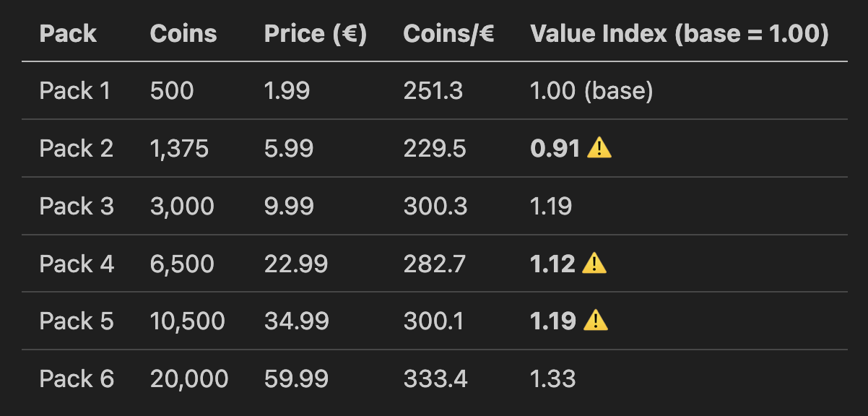Click the Pack column header
Viewport: 868px width, 416px height.
point(68,33)
